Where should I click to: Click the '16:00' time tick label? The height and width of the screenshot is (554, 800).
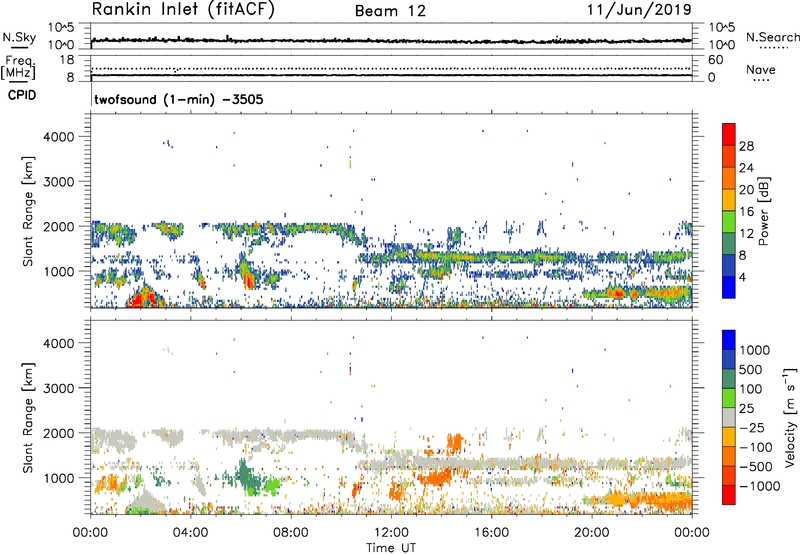coord(491,533)
